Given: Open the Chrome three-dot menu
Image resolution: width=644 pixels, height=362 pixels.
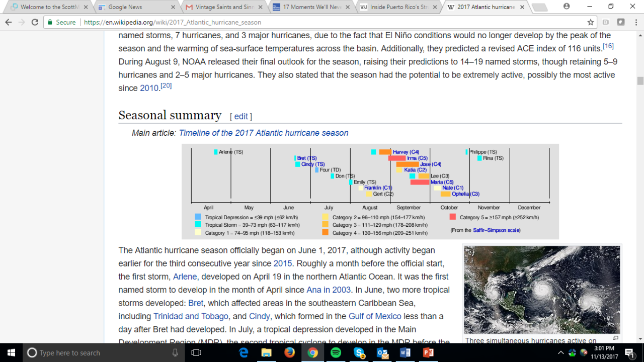Looking at the screenshot, I should (635, 22).
